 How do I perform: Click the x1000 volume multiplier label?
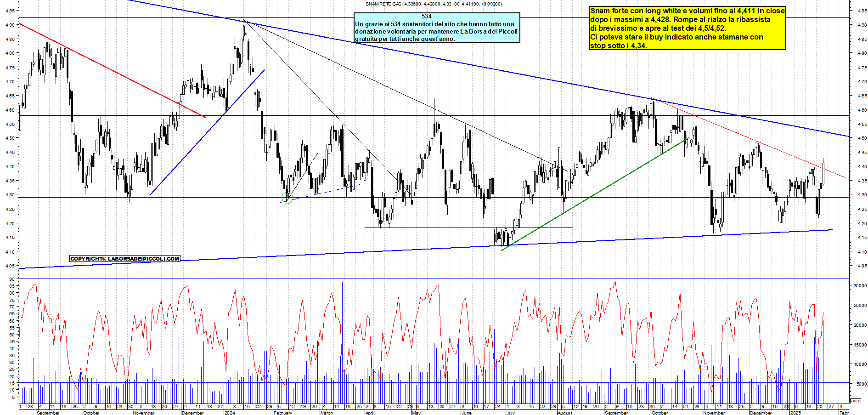pos(856,401)
